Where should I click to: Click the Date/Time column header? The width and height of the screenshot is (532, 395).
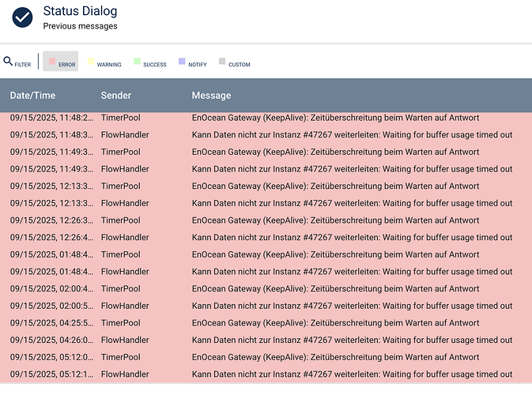[32, 96]
